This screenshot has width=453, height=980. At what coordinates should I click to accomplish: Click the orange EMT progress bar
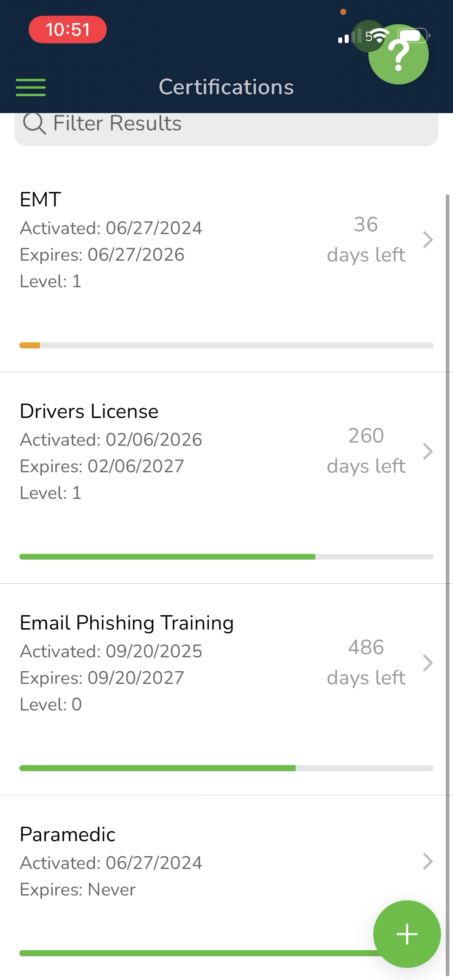[x=226, y=345]
